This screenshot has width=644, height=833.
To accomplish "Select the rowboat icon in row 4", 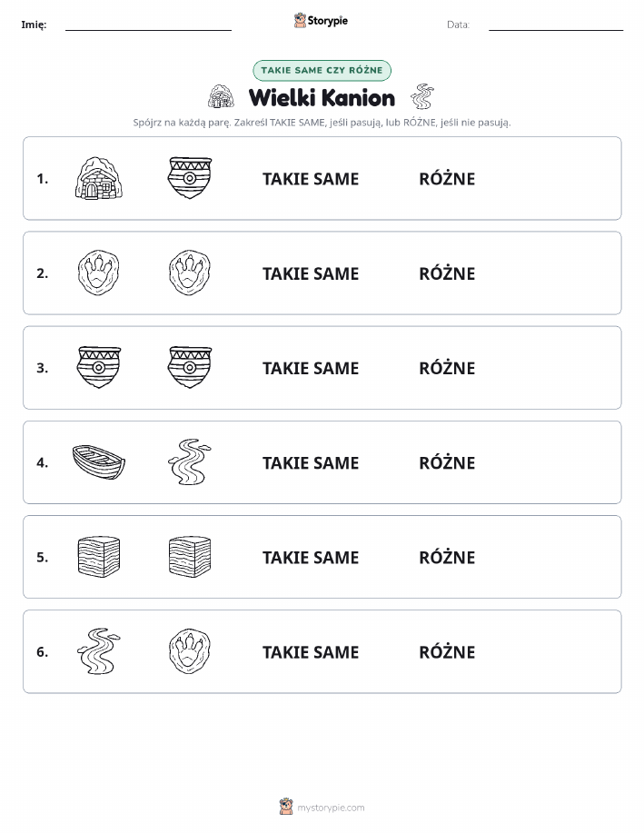I will tap(99, 462).
